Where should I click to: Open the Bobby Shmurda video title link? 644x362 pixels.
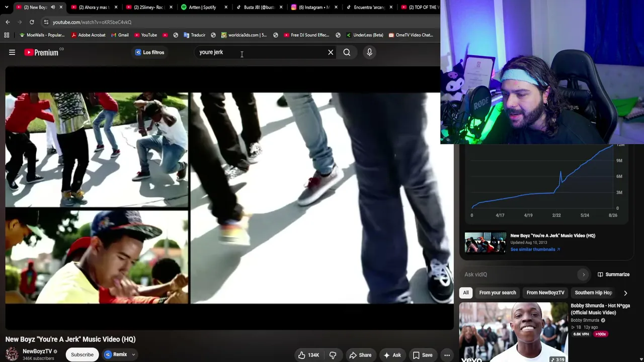click(x=600, y=309)
